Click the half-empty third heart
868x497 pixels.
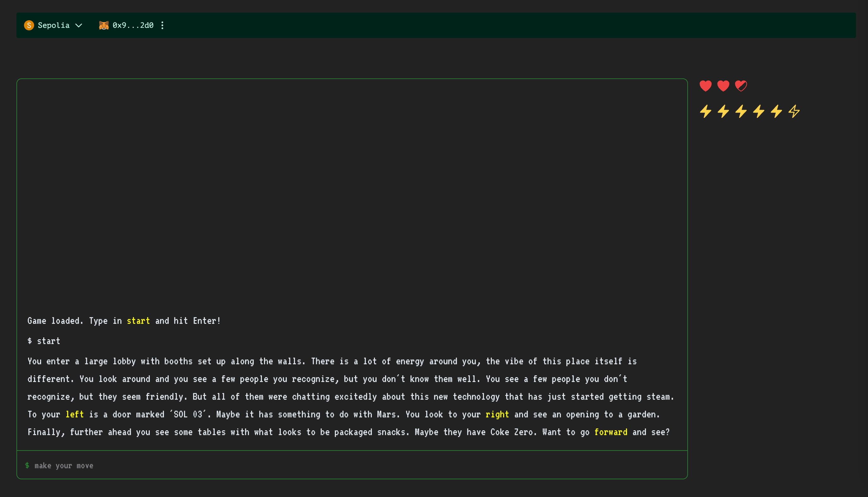(741, 86)
